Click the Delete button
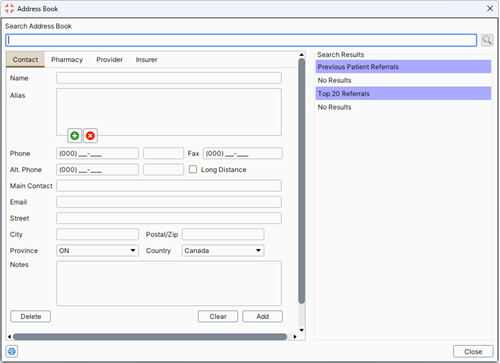 coord(31,317)
